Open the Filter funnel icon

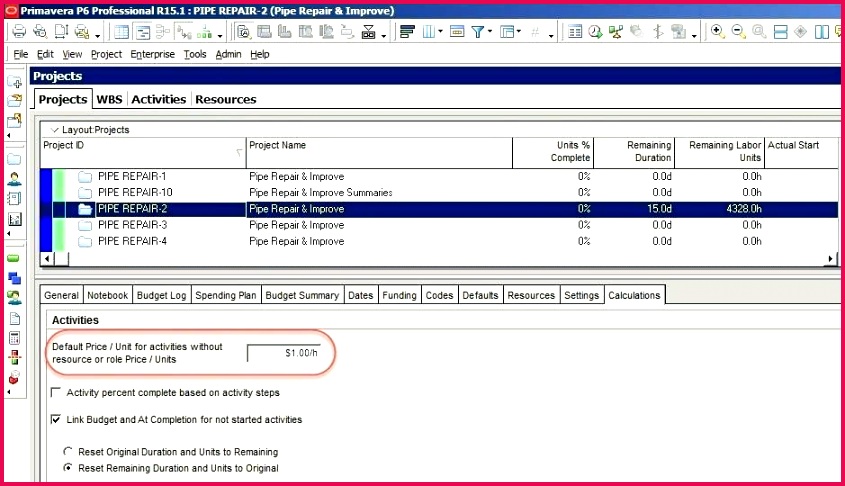point(477,32)
